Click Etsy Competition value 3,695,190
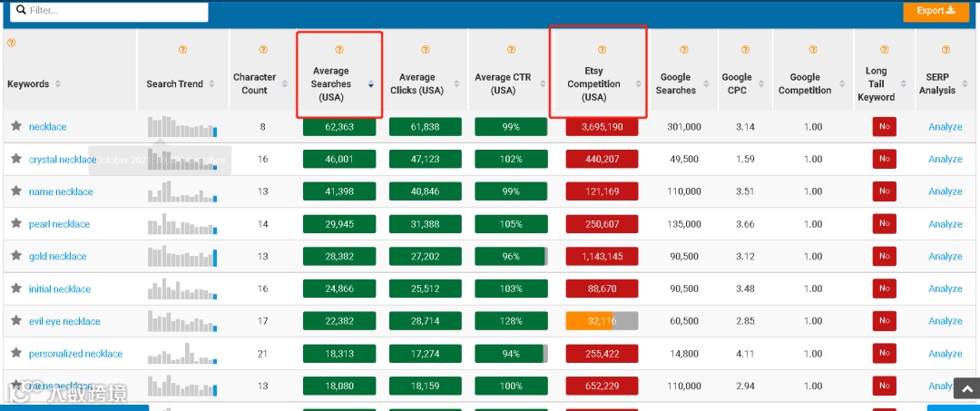The image size is (980, 411). click(x=602, y=126)
